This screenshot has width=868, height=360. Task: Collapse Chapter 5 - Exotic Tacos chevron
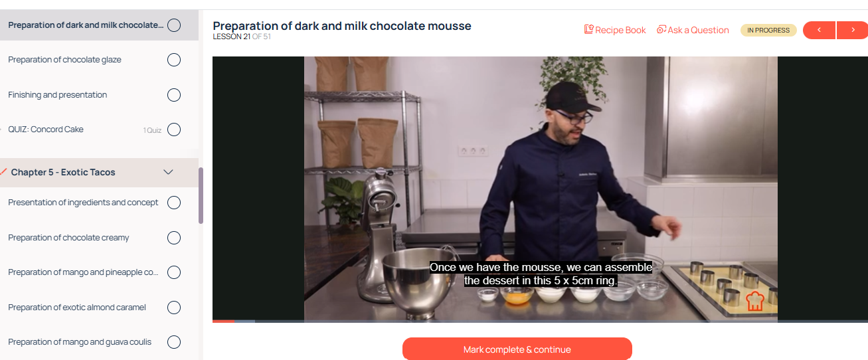click(x=169, y=172)
